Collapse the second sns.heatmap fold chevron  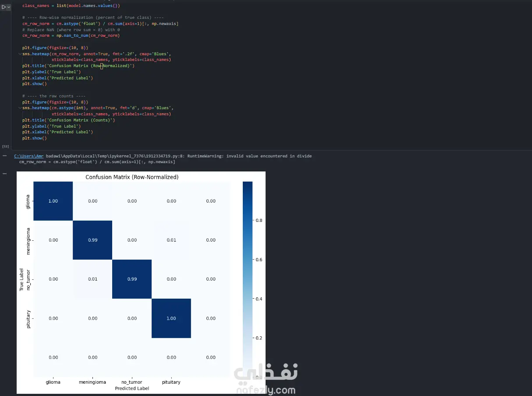(x=20, y=108)
